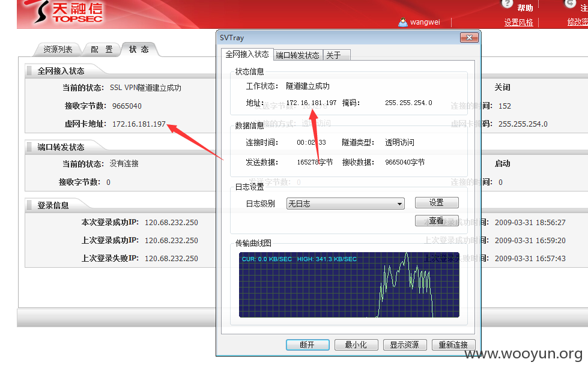Click 虚网卡地址 value 172.16.181.197 on web page

click(139, 124)
